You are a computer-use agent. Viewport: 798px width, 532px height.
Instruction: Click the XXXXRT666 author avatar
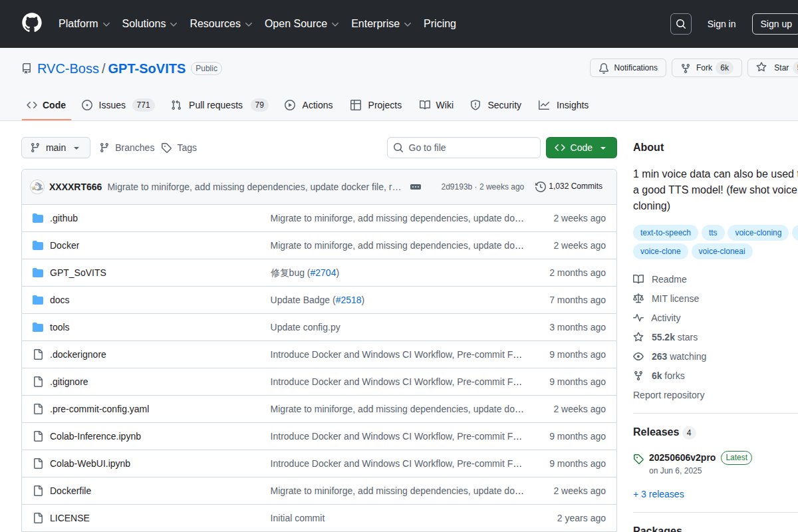point(37,187)
